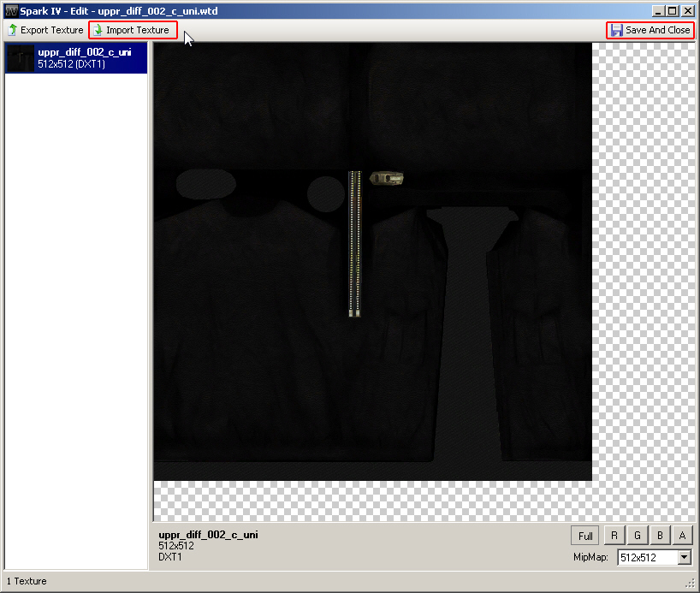Click the '1 Texture' status bar text
The image size is (700, 593).
[x=27, y=581]
